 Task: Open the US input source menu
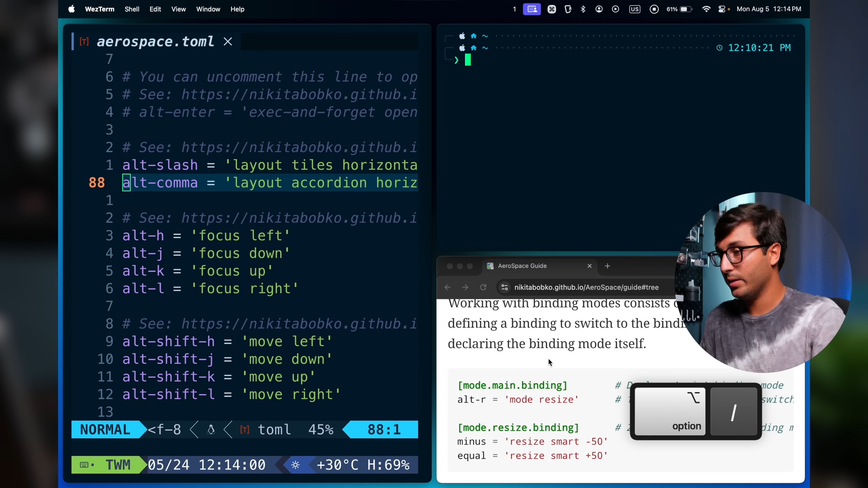coord(635,9)
